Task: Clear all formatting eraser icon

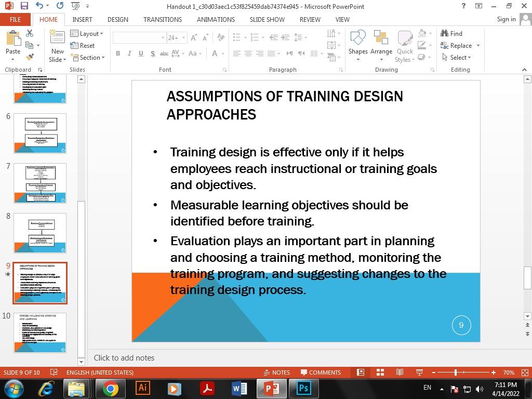Action: [221, 37]
